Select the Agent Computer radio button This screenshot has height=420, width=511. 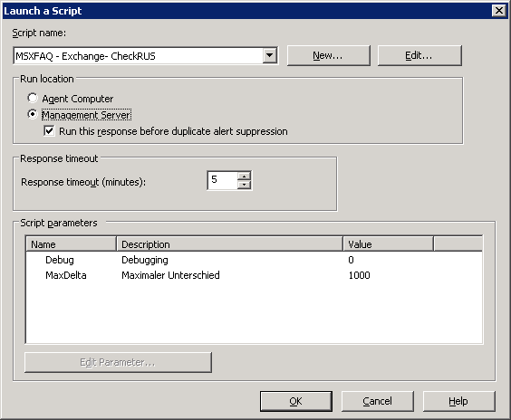coord(33,98)
